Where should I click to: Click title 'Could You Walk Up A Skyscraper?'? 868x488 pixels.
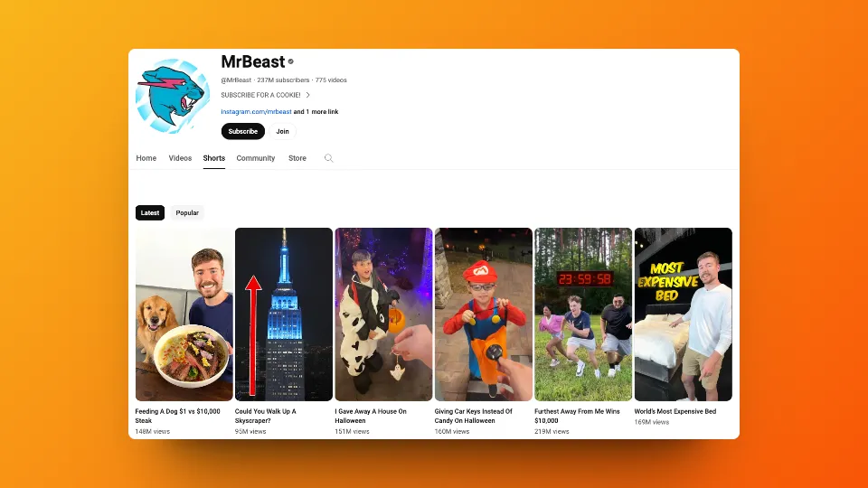click(266, 416)
